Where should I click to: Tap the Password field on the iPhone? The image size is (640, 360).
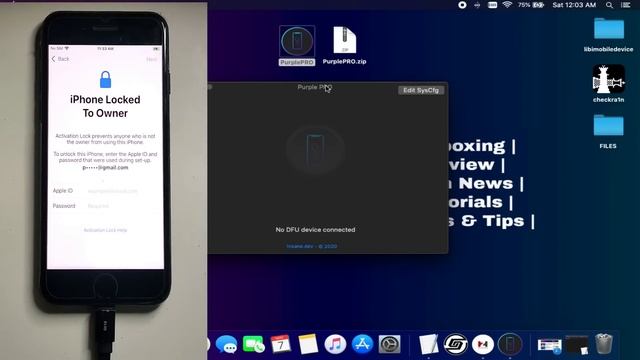pos(105,206)
